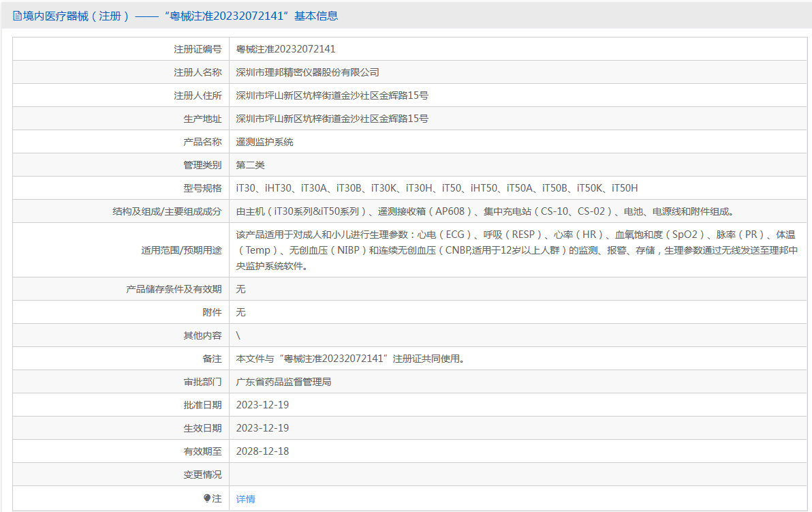Click approving department 广东省药品监督管理局
This screenshot has height=512, width=812.
click(x=284, y=382)
